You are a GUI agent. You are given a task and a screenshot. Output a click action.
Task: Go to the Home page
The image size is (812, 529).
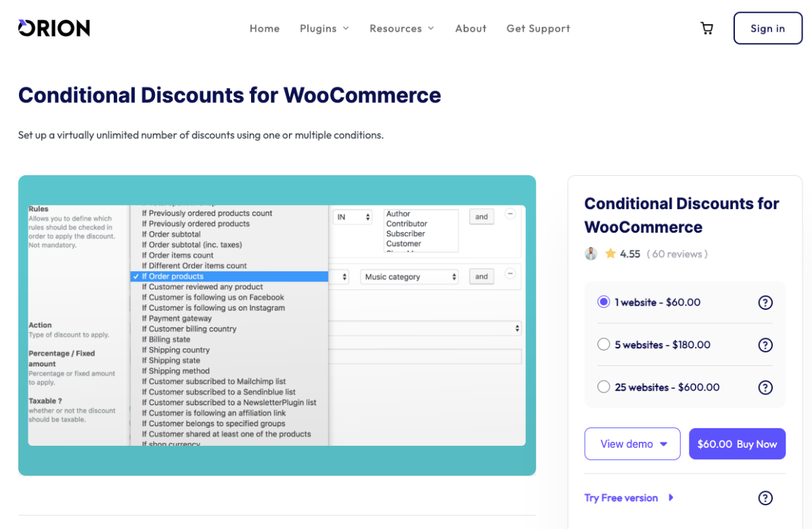coord(265,28)
